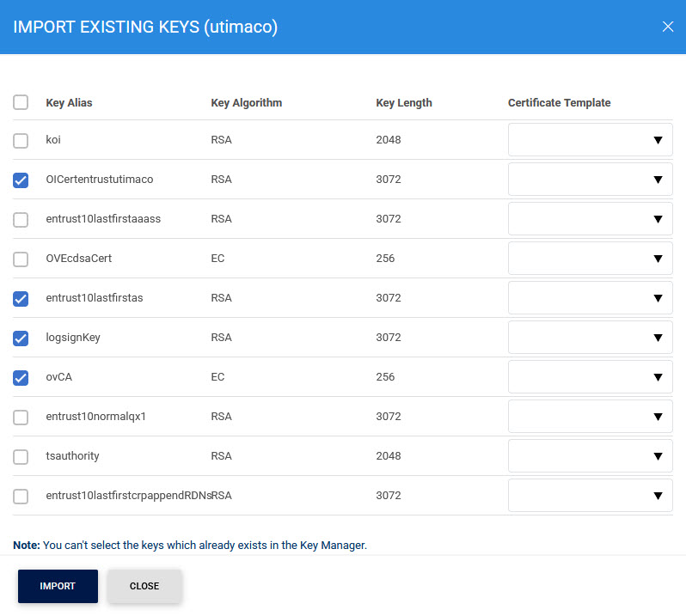Screen dimensions: 686x616
Task: Click the Key Alias column header
Action: (x=69, y=102)
